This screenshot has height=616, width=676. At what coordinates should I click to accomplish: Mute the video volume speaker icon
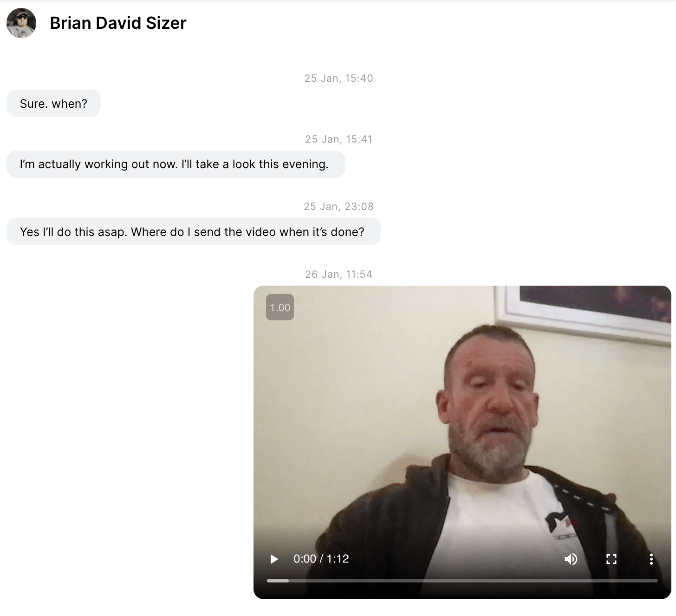coord(571,559)
